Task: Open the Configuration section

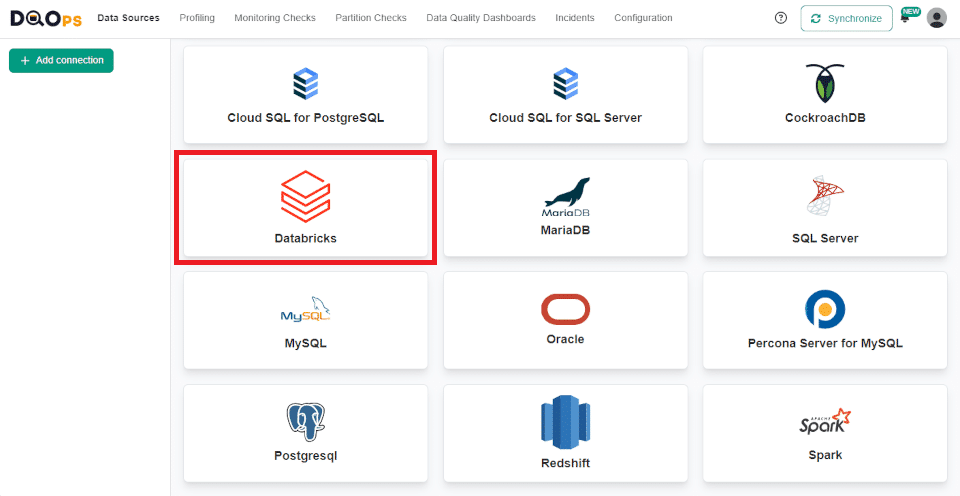Action: [643, 18]
